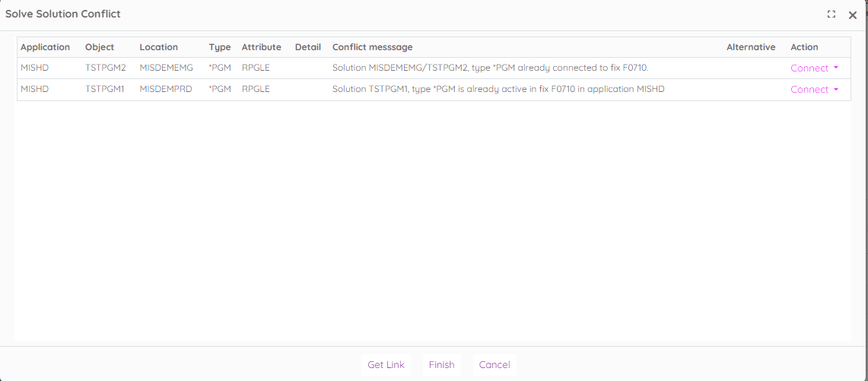
Task: Click the Conflict message column header
Action: [x=373, y=47]
